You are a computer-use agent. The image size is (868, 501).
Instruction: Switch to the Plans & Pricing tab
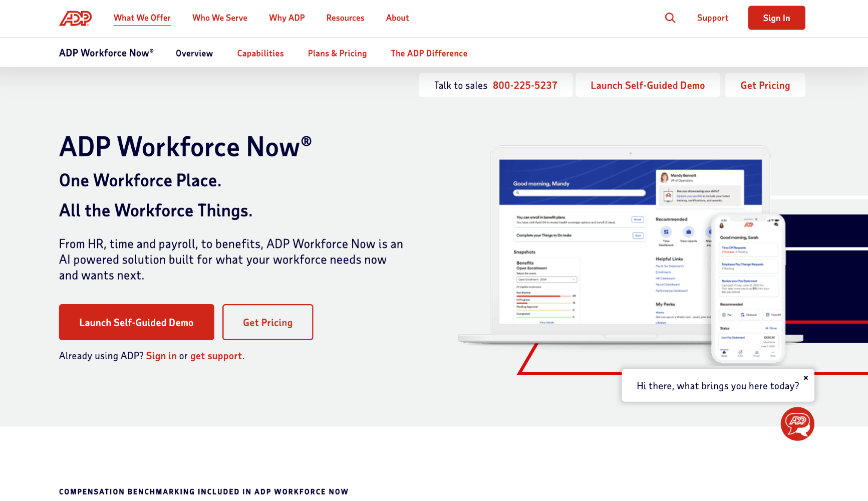coord(338,54)
